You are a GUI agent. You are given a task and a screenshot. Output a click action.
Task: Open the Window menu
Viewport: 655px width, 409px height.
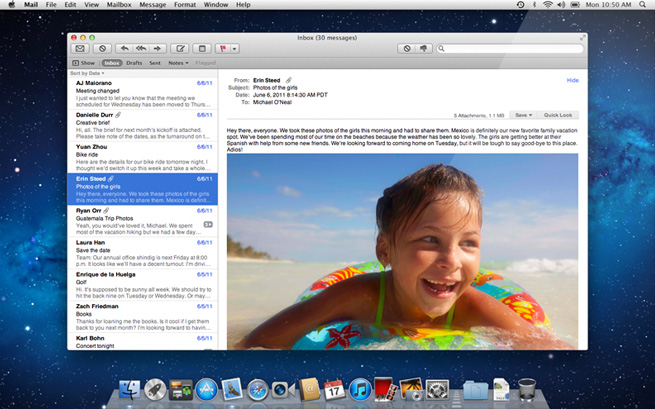(x=216, y=5)
